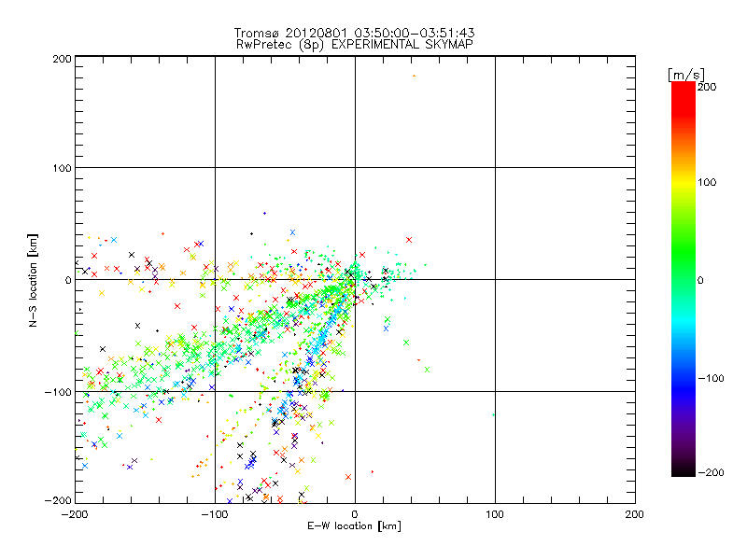The width and height of the screenshot is (747, 560).
Task: Click the colorbar label '100'
Action: pyautogui.click(x=707, y=182)
